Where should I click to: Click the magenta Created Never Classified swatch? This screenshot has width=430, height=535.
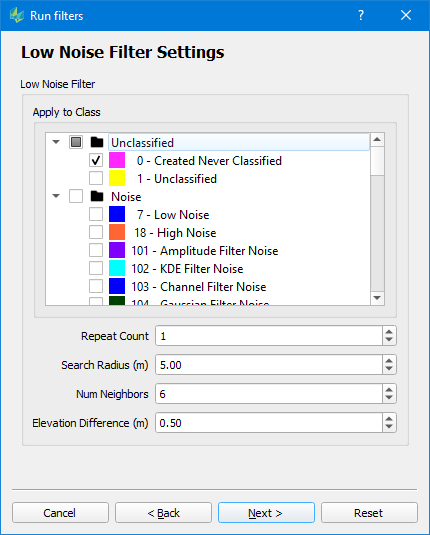[117, 160]
